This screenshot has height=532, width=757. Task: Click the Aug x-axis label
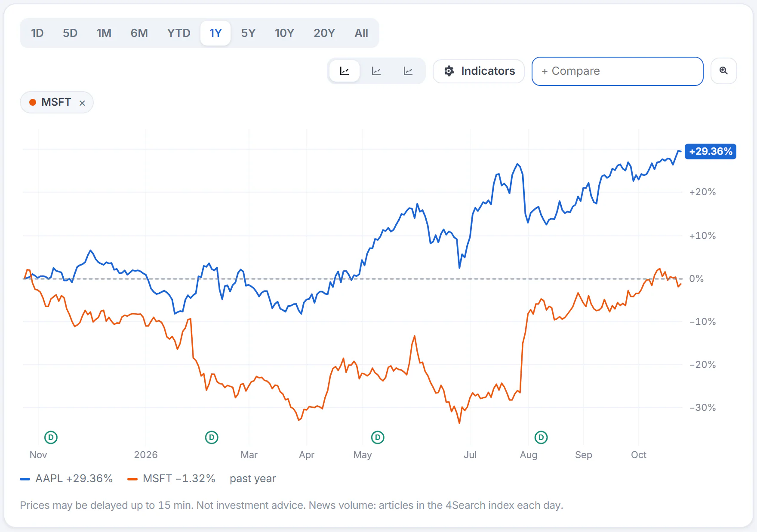coord(529,455)
